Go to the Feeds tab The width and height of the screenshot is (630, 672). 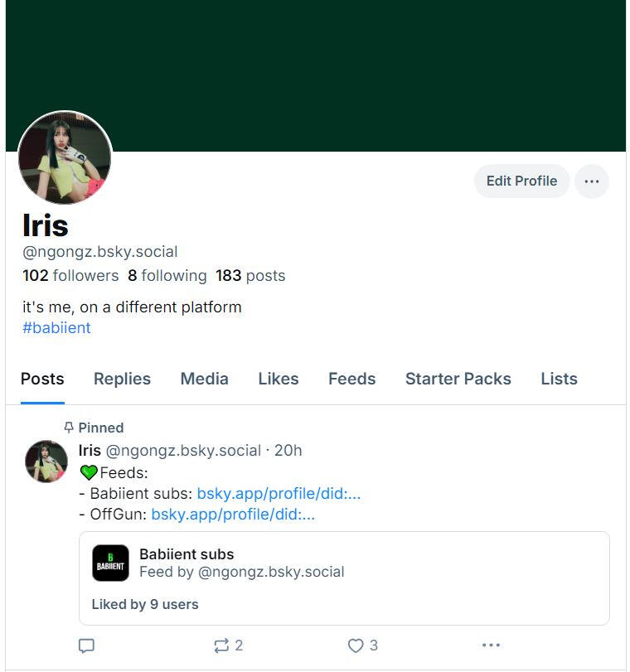pos(351,379)
